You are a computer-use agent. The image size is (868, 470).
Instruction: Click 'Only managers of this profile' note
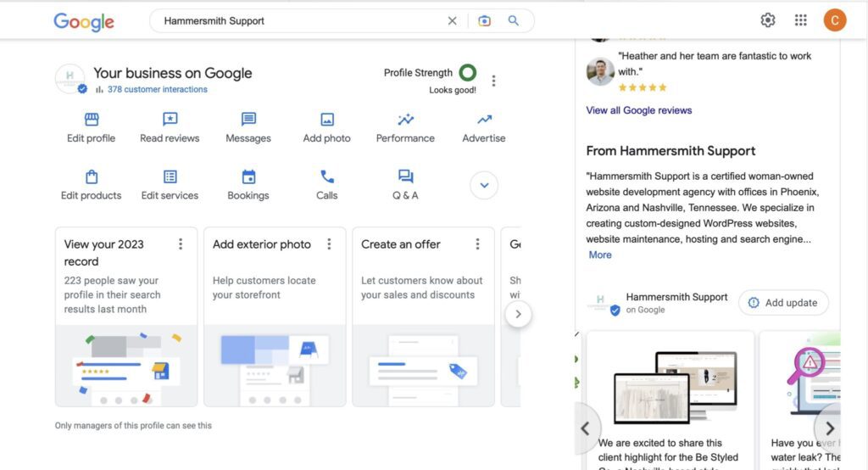click(133, 426)
